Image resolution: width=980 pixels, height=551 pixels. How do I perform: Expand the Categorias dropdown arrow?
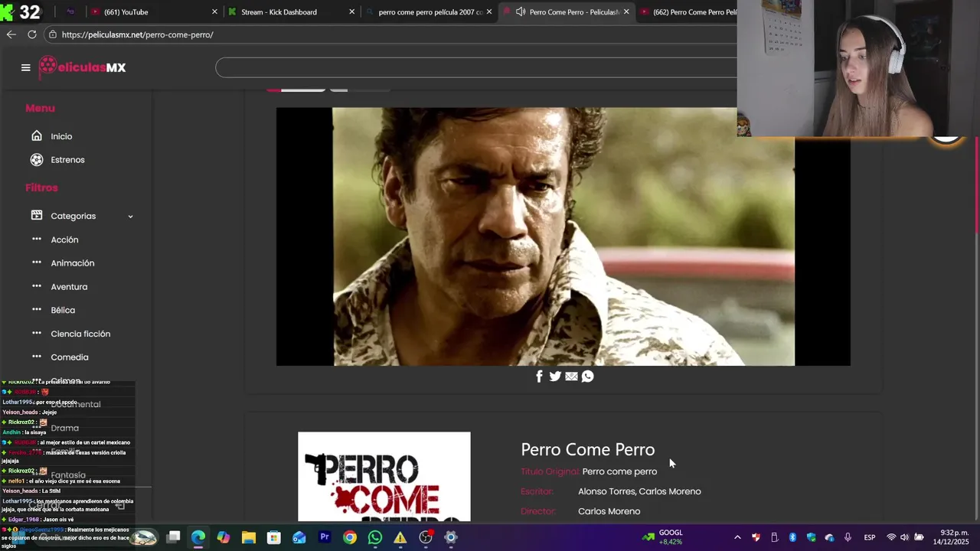[x=130, y=217]
